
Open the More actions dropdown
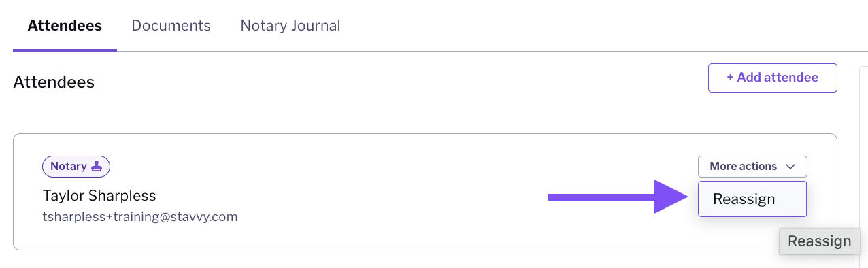752,167
